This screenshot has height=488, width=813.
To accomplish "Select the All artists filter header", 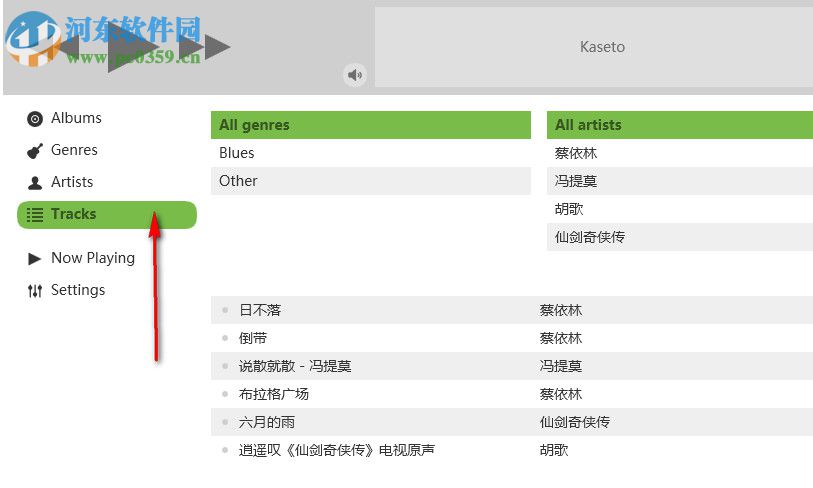I will click(680, 125).
